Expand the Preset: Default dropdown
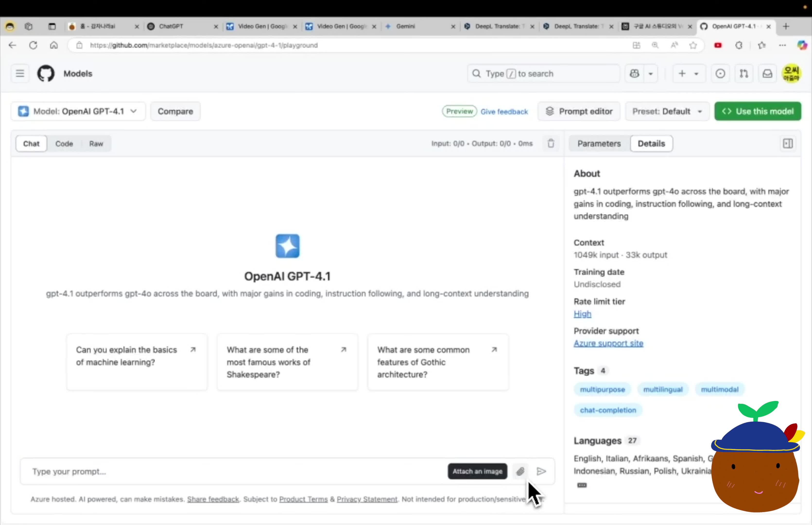This screenshot has width=812, height=525. point(667,112)
